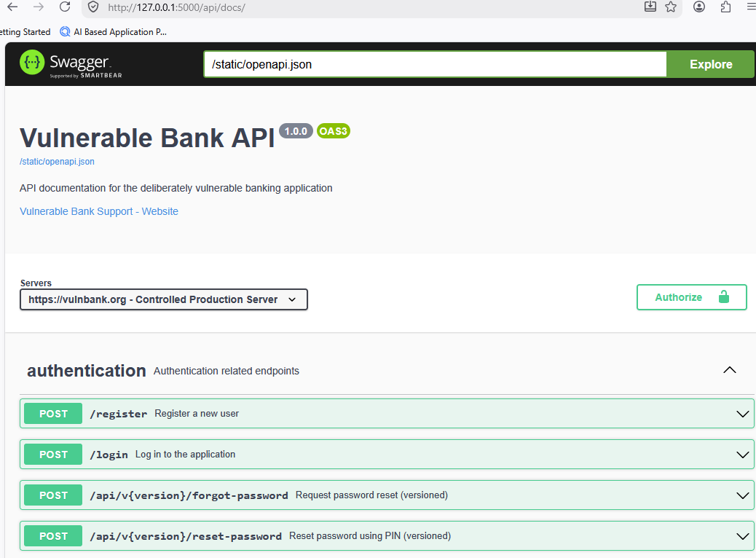Image resolution: width=756 pixels, height=558 pixels.
Task: Click /api/v{version}/forgot-password path
Action: (x=189, y=495)
